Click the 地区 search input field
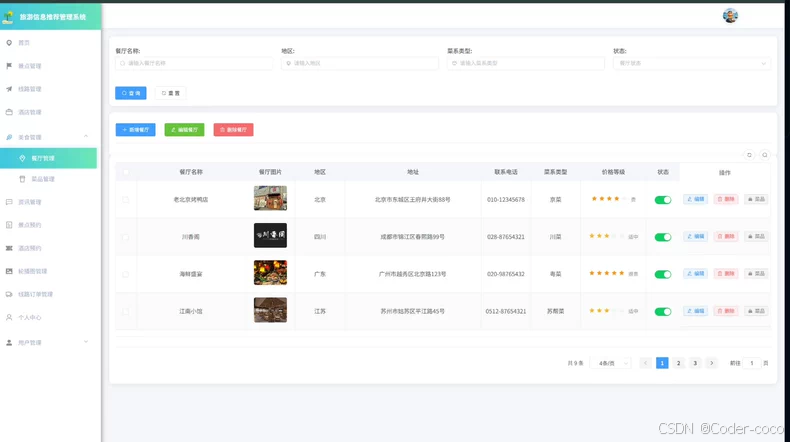This screenshot has width=790, height=442. pyautogui.click(x=360, y=64)
